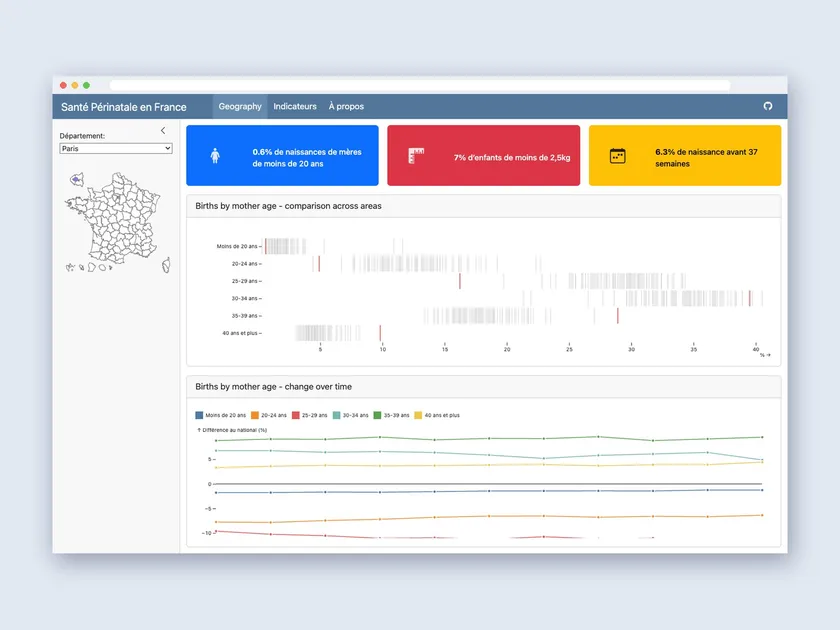Toggle the 25-29 ans legend swatch
The height and width of the screenshot is (630, 840).
click(296, 415)
